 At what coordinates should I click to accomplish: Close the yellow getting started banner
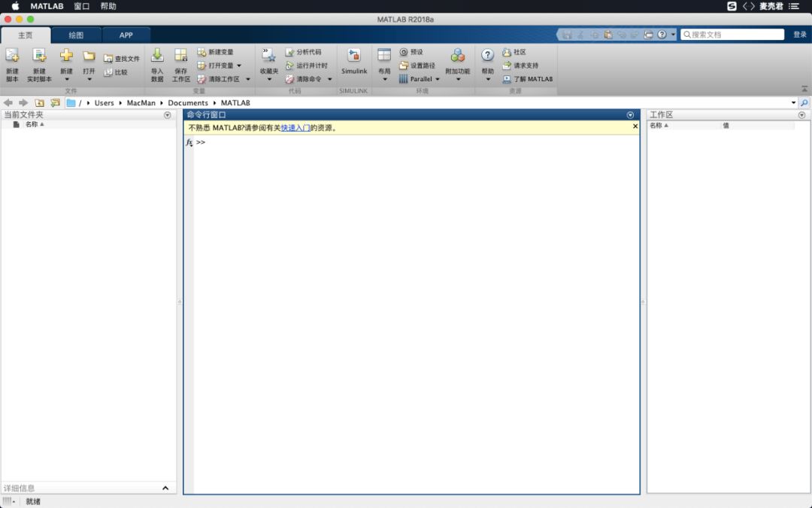tap(635, 126)
